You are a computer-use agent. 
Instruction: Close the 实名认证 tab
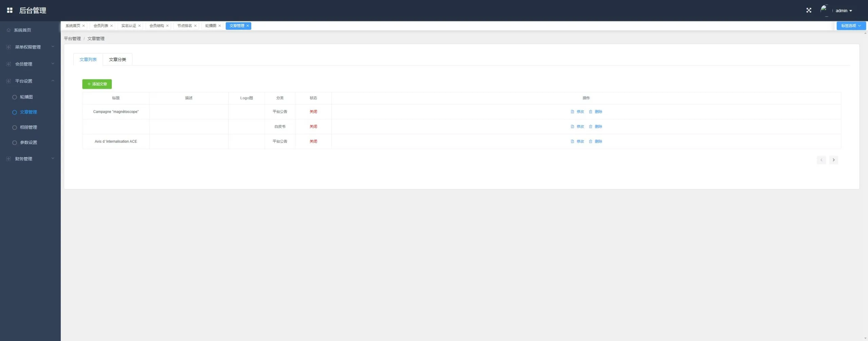pos(139,26)
